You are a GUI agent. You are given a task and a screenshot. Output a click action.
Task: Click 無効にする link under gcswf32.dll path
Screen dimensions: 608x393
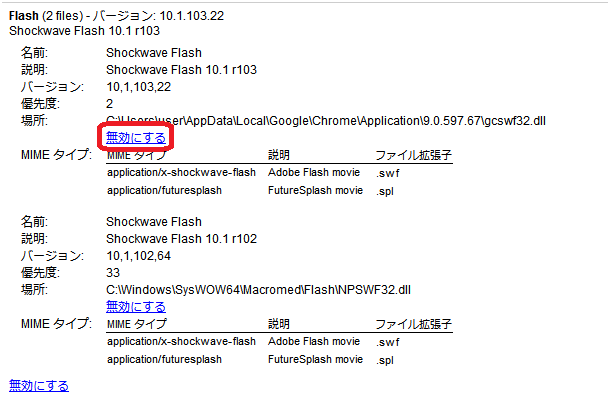[136, 138]
